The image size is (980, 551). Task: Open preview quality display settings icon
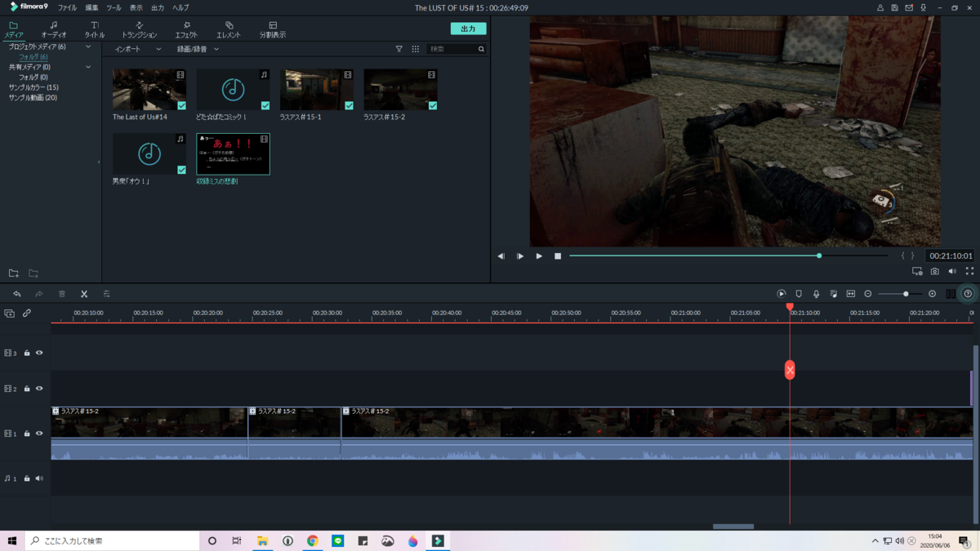click(x=917, y=271)
